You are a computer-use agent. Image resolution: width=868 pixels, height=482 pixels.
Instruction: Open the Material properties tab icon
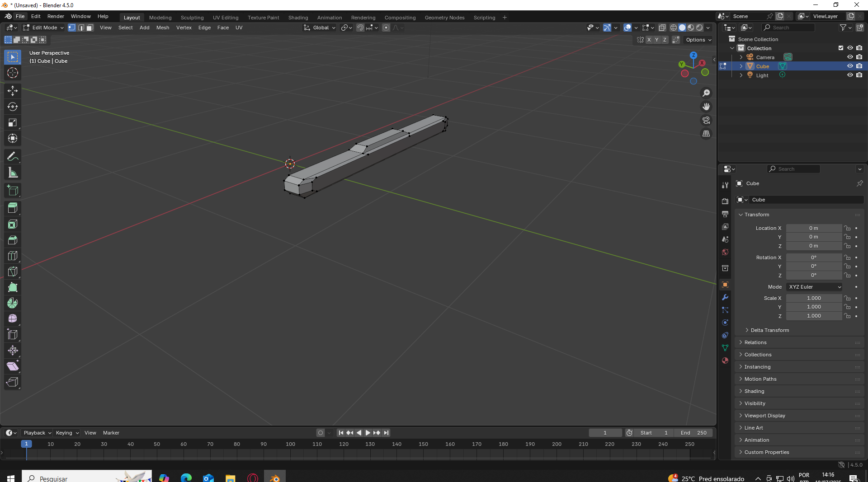tap(725, 360)
